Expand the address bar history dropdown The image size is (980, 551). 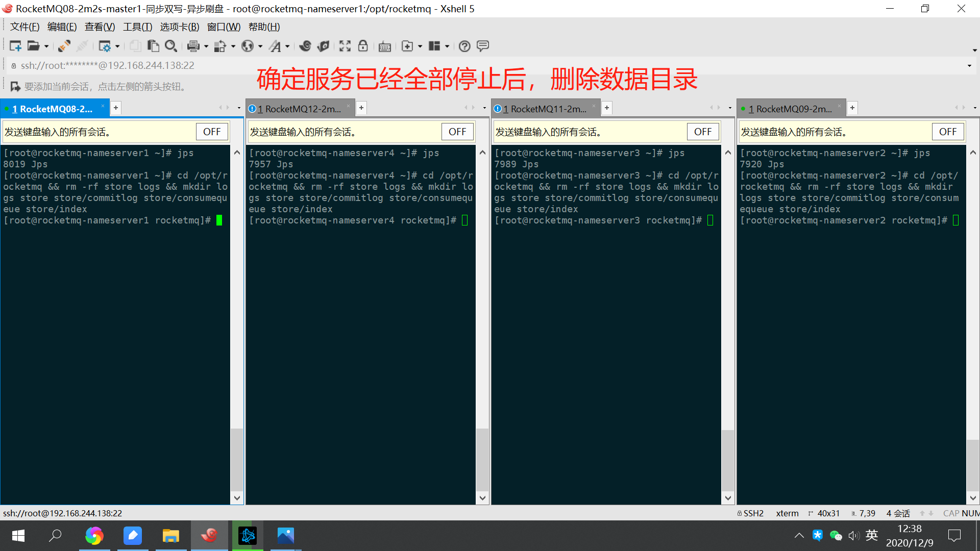tap(969, 65)
